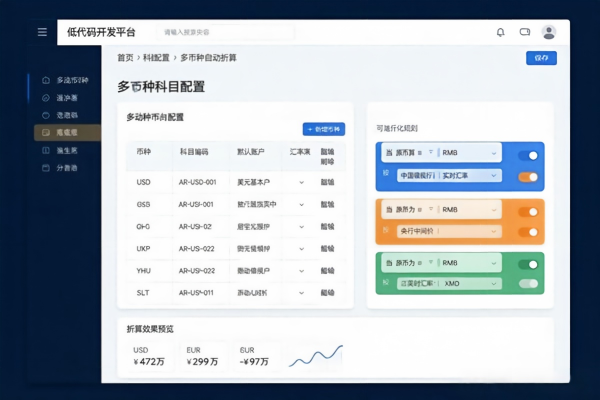The height and width of the screenshot is (400, 600).
Task: Select the card icon in the highlighted sidebar item
Action: click(x=46, y=132)
